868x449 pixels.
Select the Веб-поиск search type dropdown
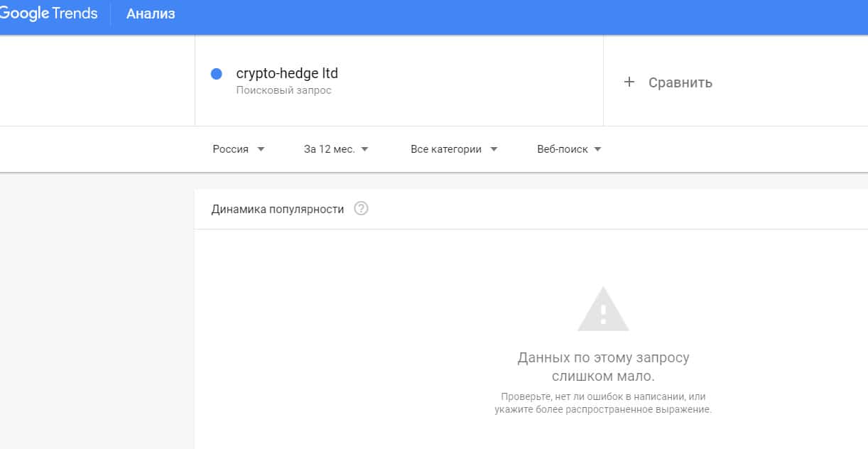click(x=563, y=149)
